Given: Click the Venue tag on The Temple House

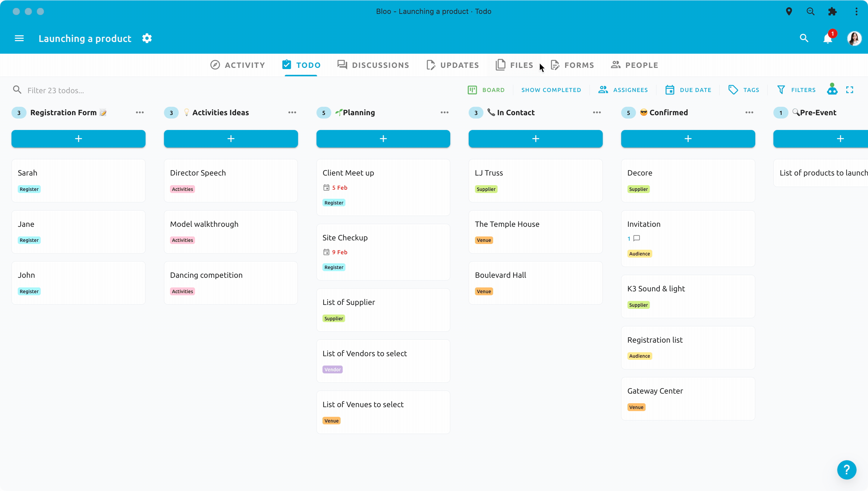Looking at the screenshot, I should click(x=484, y=240).
